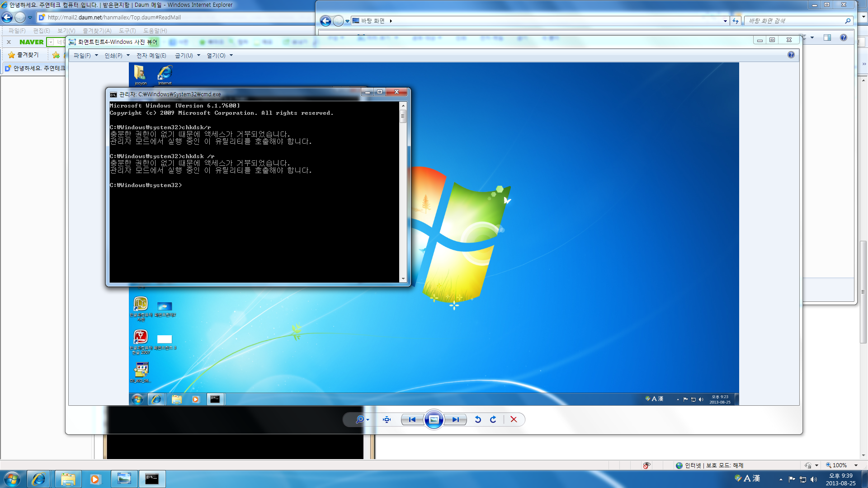Open the NAVER logo link in the toolbar
Viewport: 868px width, 488px height.
[x=32, y=42]
